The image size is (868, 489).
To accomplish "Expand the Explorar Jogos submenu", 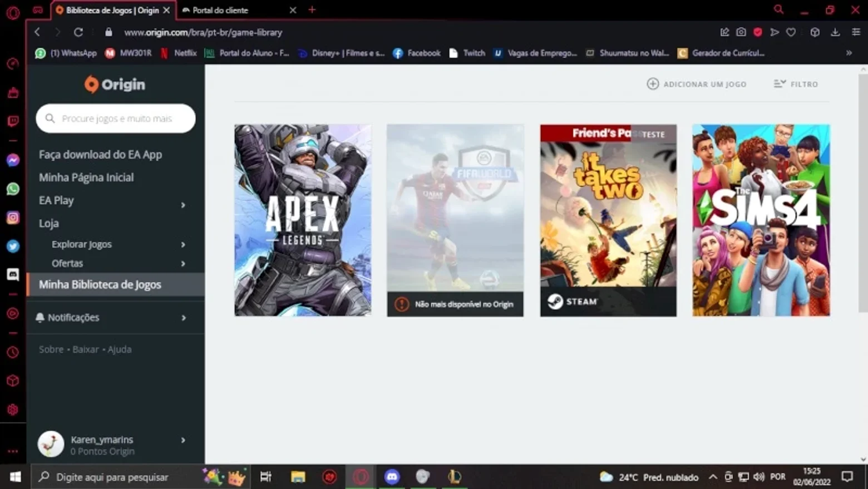I will tap(183, 244).
